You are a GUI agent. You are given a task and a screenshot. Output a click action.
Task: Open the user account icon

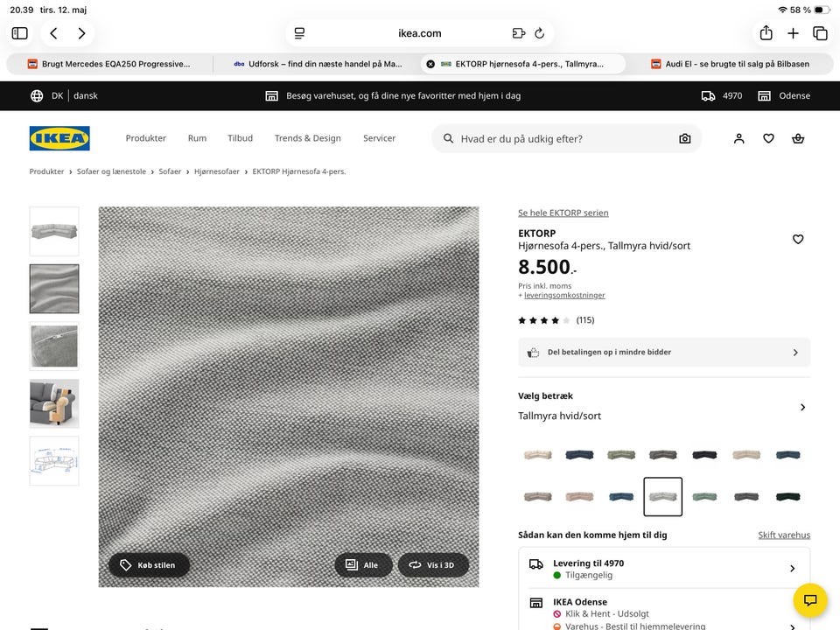(738, 139)
